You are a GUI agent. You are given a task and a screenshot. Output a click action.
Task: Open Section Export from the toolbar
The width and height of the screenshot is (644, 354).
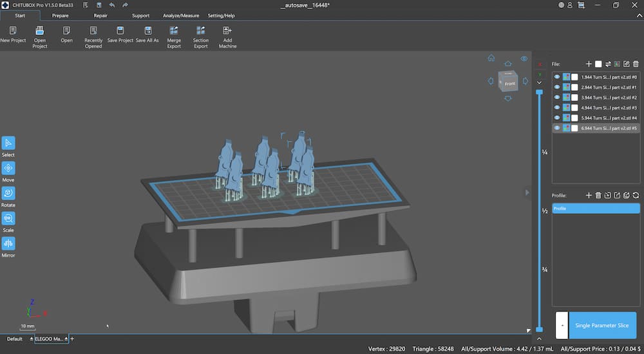point(200,30)
